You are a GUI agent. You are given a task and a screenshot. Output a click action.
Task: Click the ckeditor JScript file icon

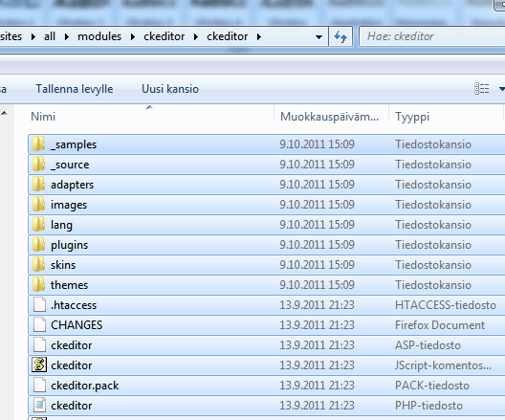click(x=39, y=365)
